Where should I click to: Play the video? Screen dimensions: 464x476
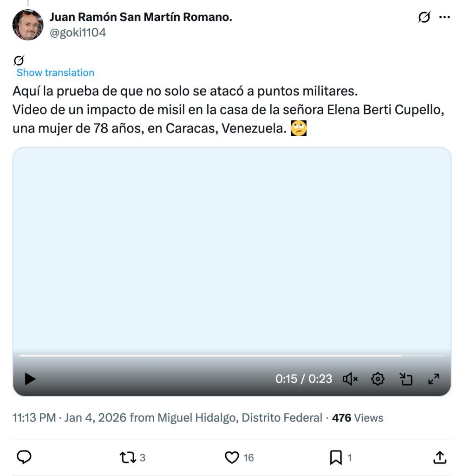click(x=30, y=379)
